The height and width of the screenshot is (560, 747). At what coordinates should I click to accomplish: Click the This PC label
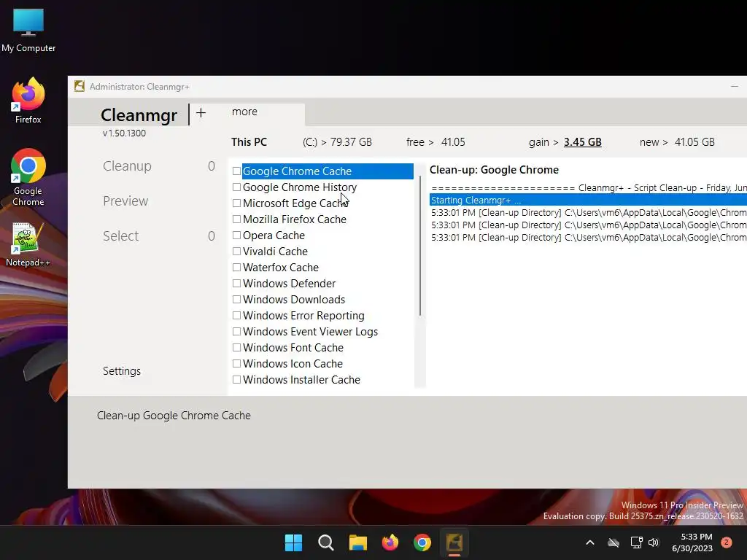coord(249,142)
